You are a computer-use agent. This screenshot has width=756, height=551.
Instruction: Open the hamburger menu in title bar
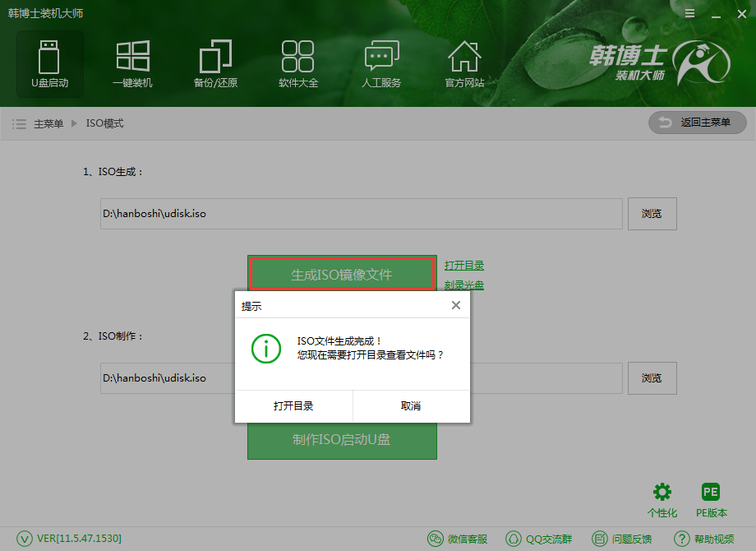(x=689, y=13)
